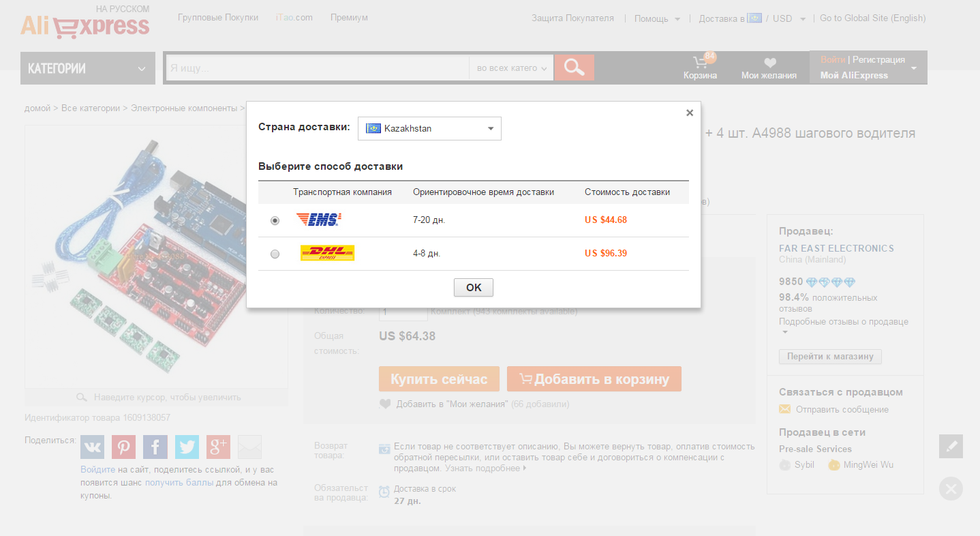Click the FAR EAST ELECTRONICS seller link
The width and height of the screenshot is (980, 536).
[x=836, y=248]
